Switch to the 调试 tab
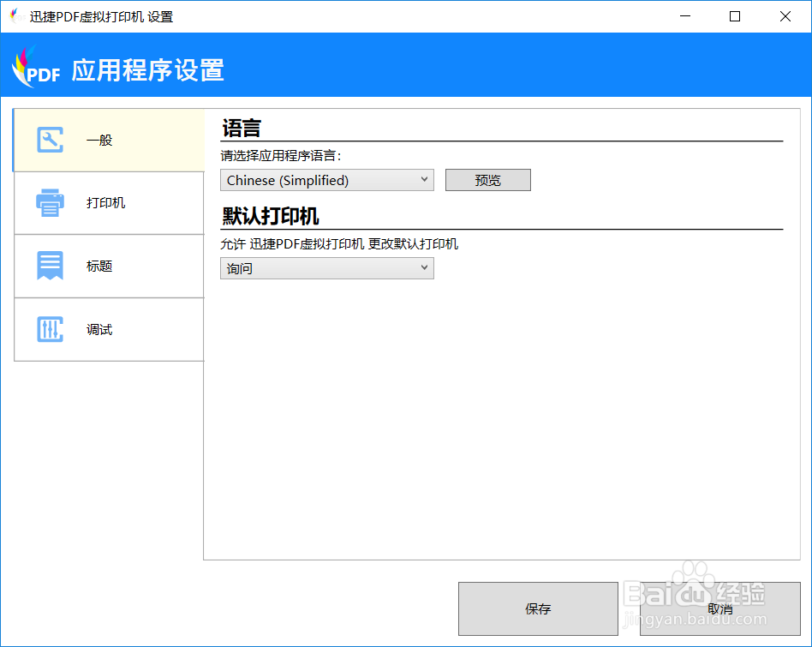 pyautogui.click(x=109, y=329)
